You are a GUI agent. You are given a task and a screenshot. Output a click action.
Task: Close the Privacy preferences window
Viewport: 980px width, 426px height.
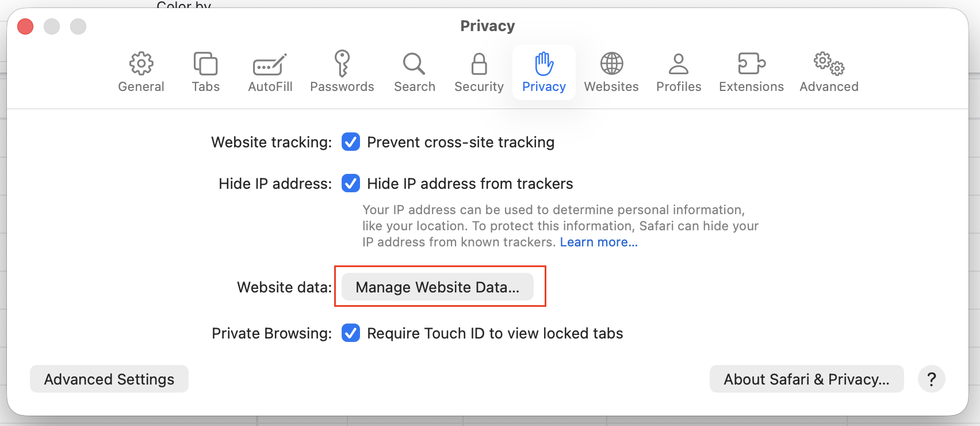tap(25, 26)
